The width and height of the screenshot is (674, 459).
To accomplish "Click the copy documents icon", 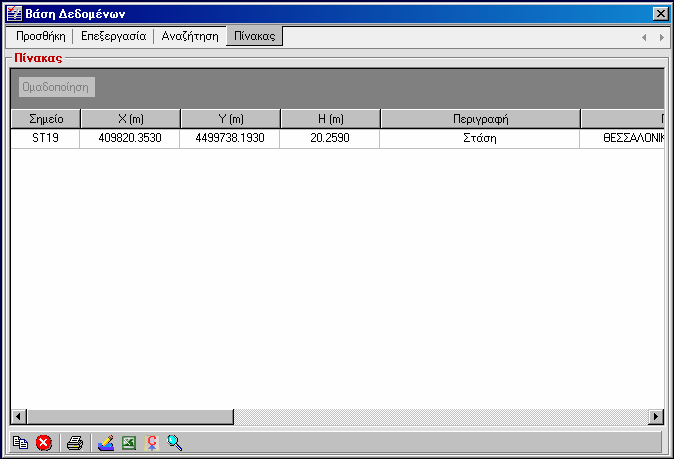I will pyautogui.click(x=20, y=442).
